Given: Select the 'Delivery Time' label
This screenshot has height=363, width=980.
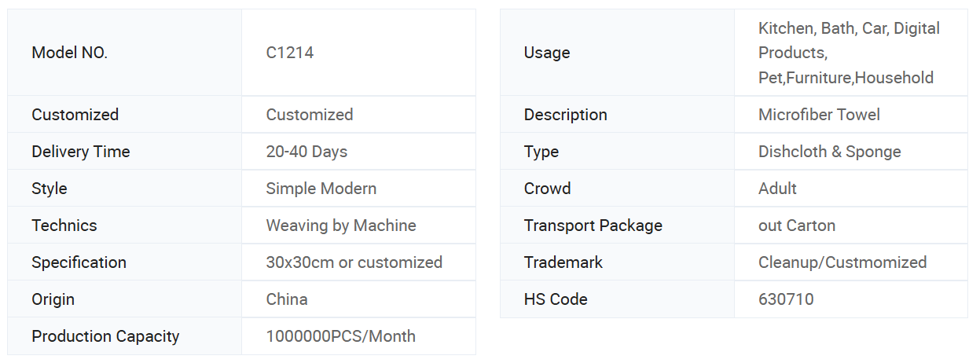Looking at the screenshot, I should coord(81,152).
